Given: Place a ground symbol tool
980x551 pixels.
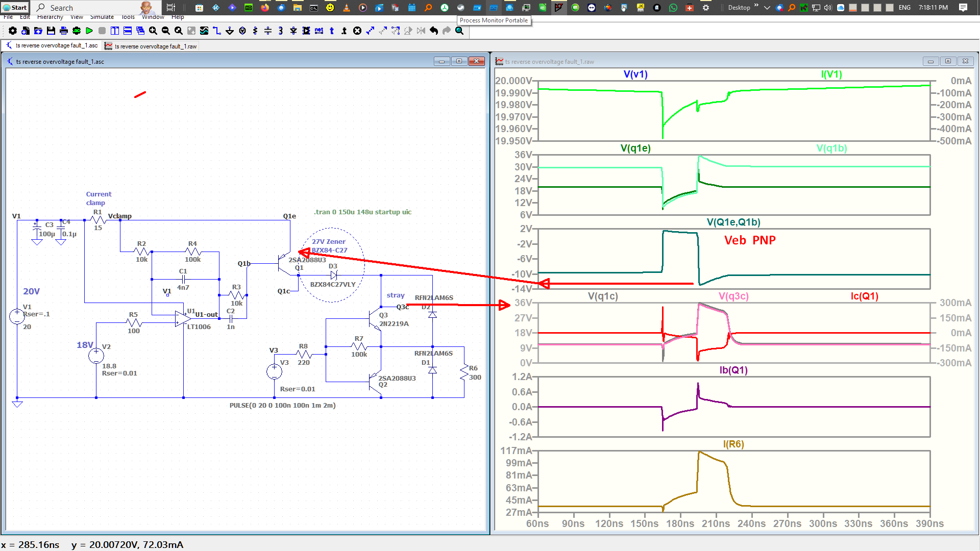Looking at the screenshot, I should click(230, 31).
